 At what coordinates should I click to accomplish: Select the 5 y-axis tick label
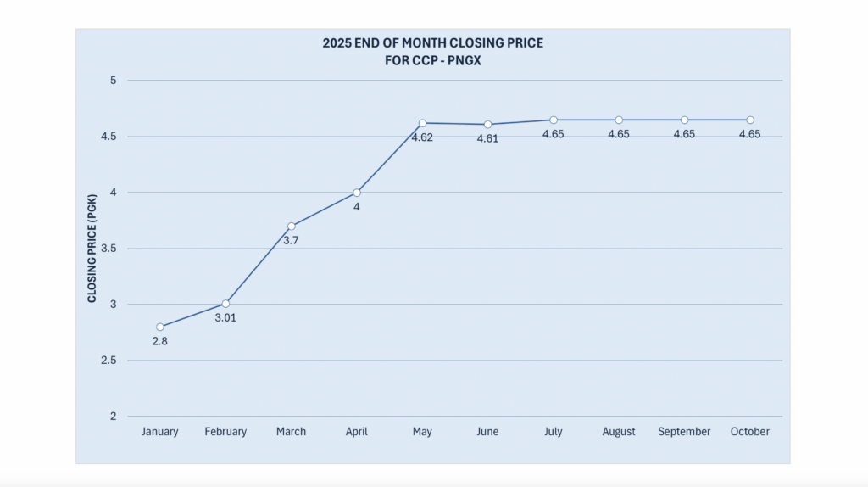(111, 81)
